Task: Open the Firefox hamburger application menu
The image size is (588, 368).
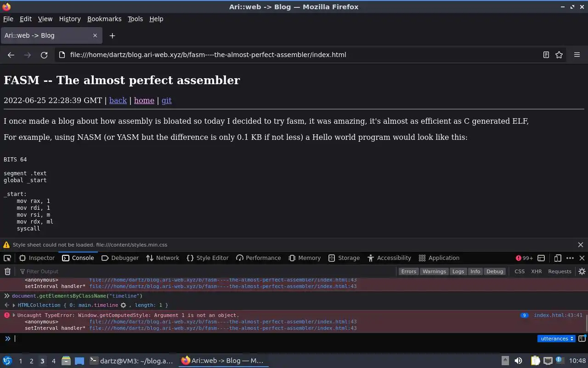Action: tap(577, 55)
